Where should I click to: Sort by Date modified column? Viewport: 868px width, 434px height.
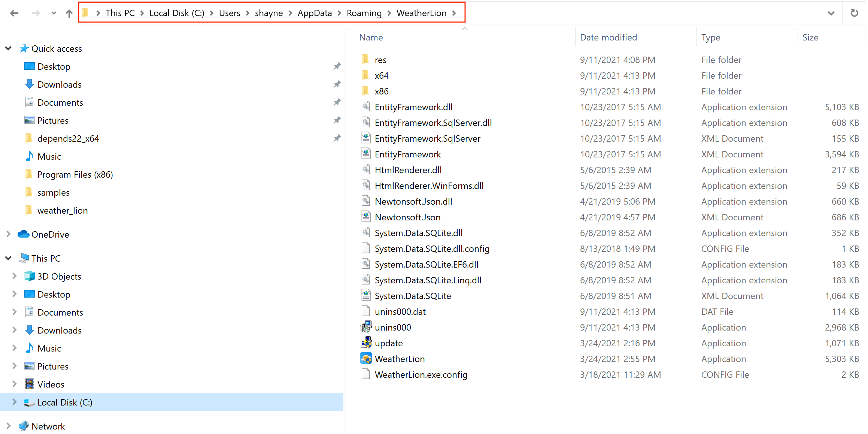608,37
